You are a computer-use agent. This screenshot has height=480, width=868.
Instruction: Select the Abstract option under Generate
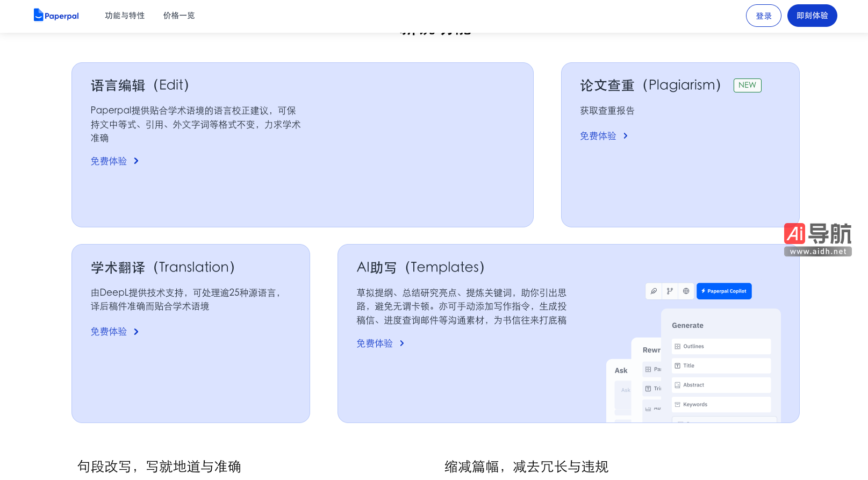click(x=721, y=385)
